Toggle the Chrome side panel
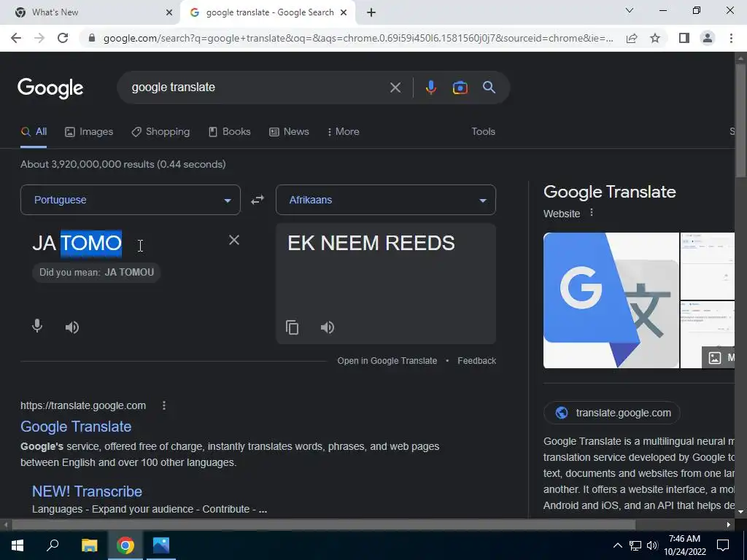747x560 pixels. tap(684, 38)
